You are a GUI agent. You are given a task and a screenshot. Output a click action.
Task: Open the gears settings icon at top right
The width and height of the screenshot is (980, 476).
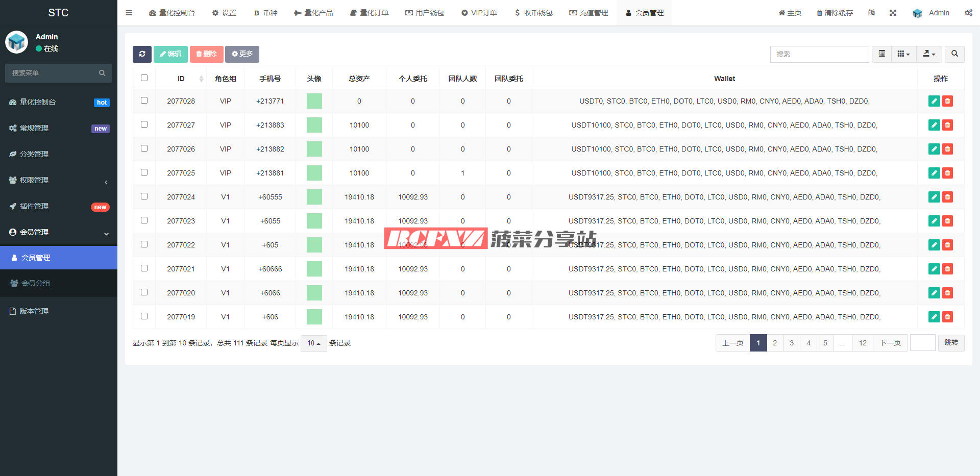[968, 13]
